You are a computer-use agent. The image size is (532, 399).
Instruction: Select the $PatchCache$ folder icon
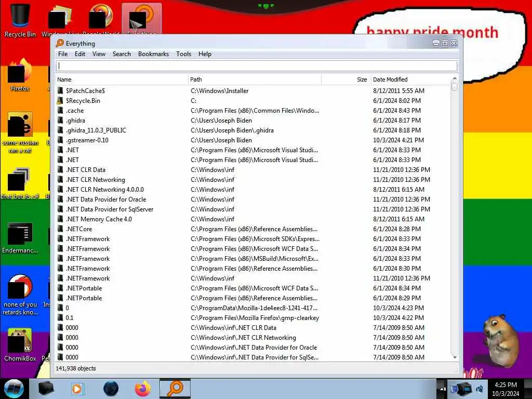60,90
